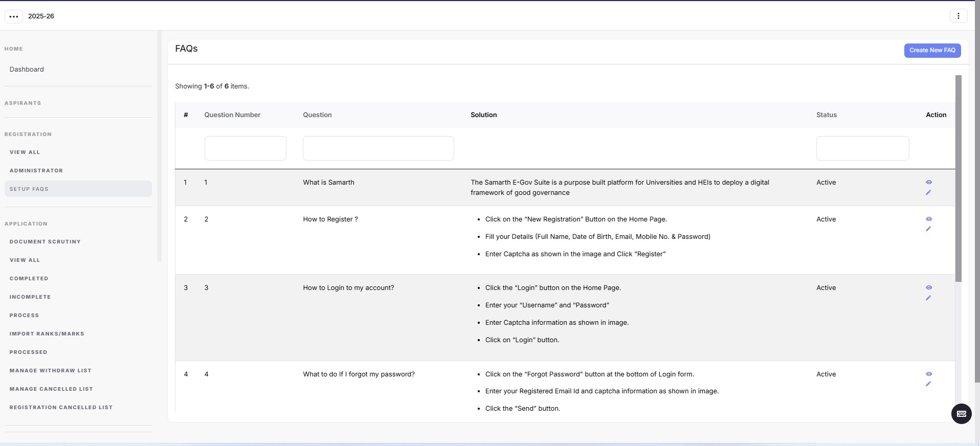Click the Create New FAQ button
Screen dimensions: 980x446
coord(932,50)
